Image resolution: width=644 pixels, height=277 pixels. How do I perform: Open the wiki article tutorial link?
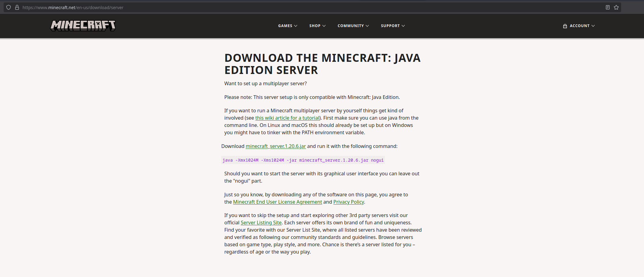pos(287,118)
